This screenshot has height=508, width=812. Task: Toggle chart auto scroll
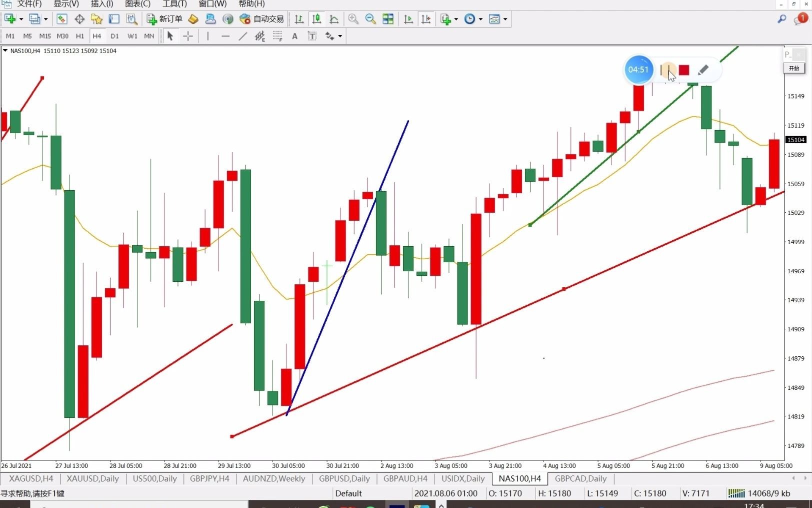[x=408, y=19]
